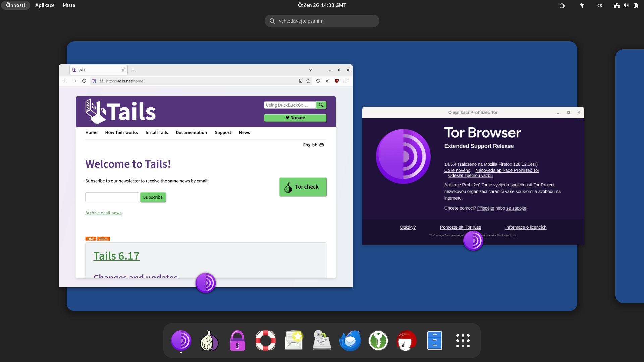Open the system status menu with the volume icon
This screenshot has height=362, width=644.
pos(626,5)
